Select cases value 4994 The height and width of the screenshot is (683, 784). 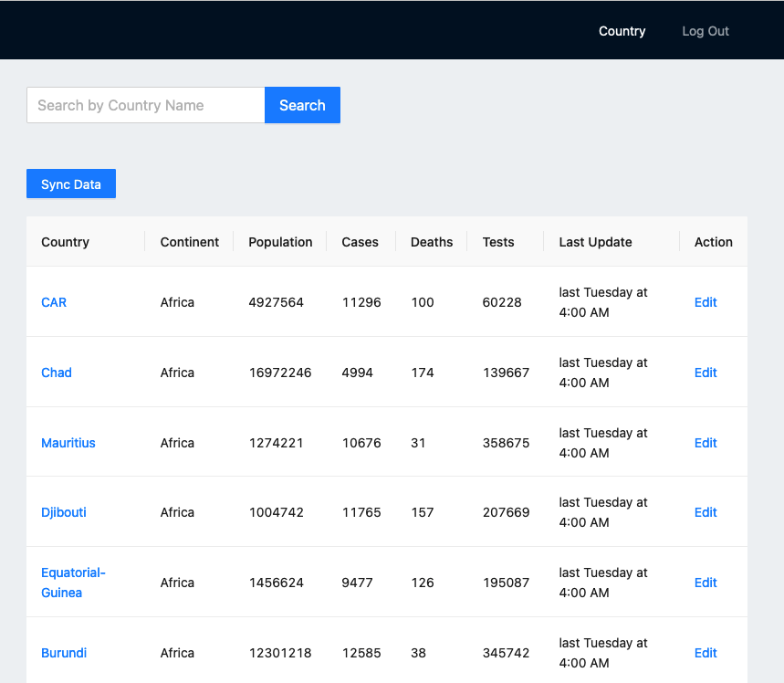(358, 373)
